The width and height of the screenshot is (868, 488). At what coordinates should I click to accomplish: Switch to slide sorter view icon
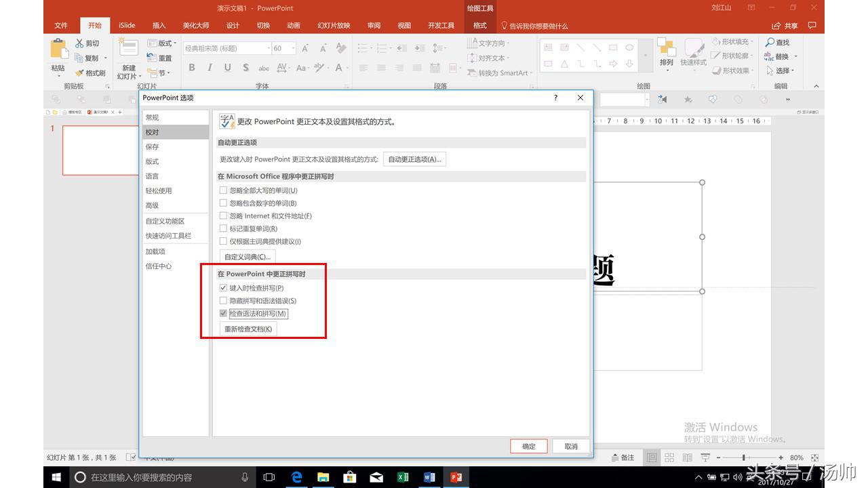(x=669, y=457)
